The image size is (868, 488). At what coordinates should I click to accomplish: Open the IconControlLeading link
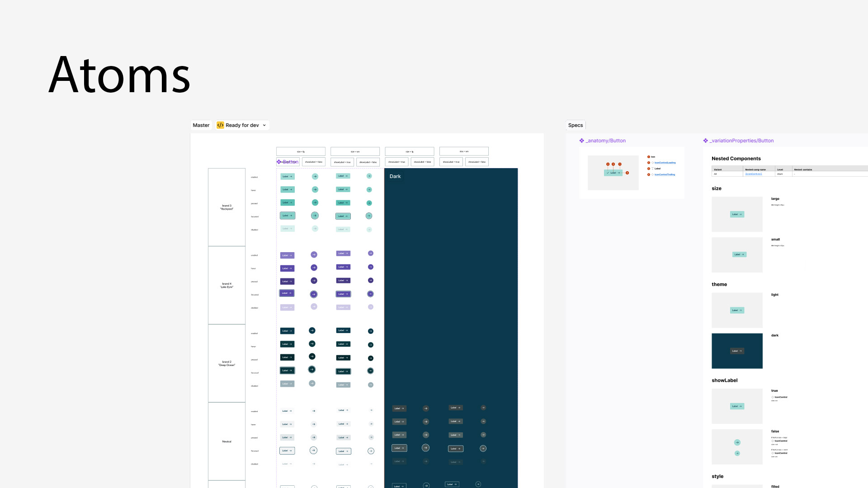(x=665, y=163)
